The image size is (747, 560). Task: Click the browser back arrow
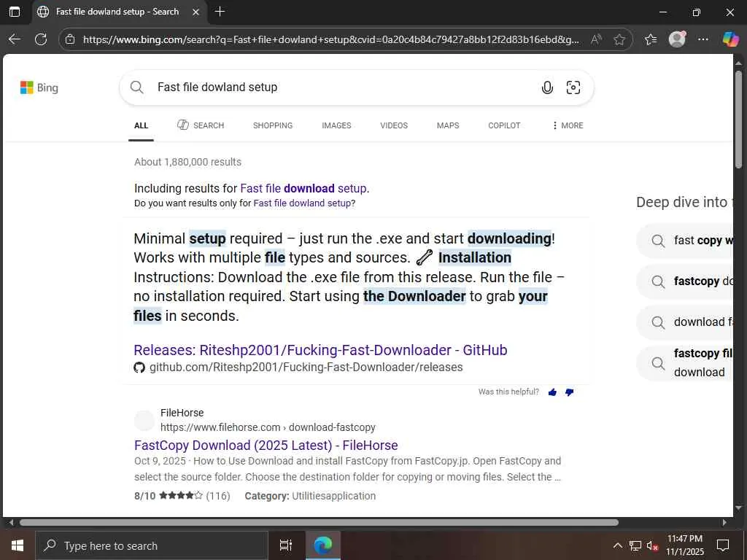[x=15, y=39]
